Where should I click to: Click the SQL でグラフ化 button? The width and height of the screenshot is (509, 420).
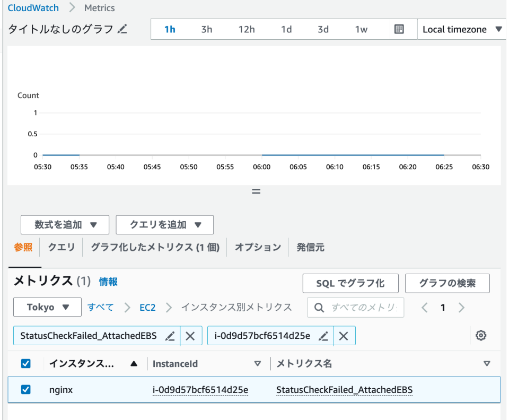pos(350,283)
